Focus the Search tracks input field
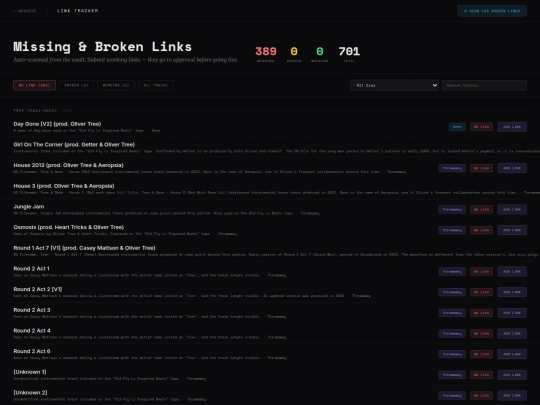 pos(484,85)
